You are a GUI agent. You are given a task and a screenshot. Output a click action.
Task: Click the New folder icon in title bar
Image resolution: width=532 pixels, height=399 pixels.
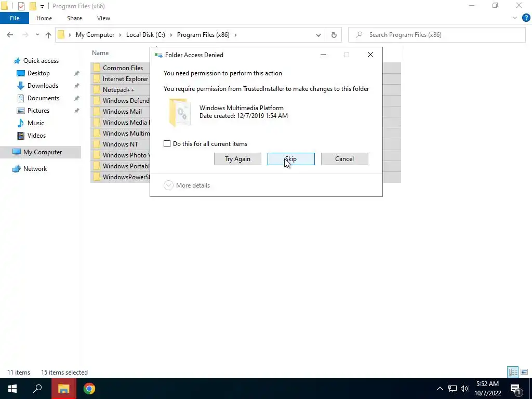[x=33, y=6]
